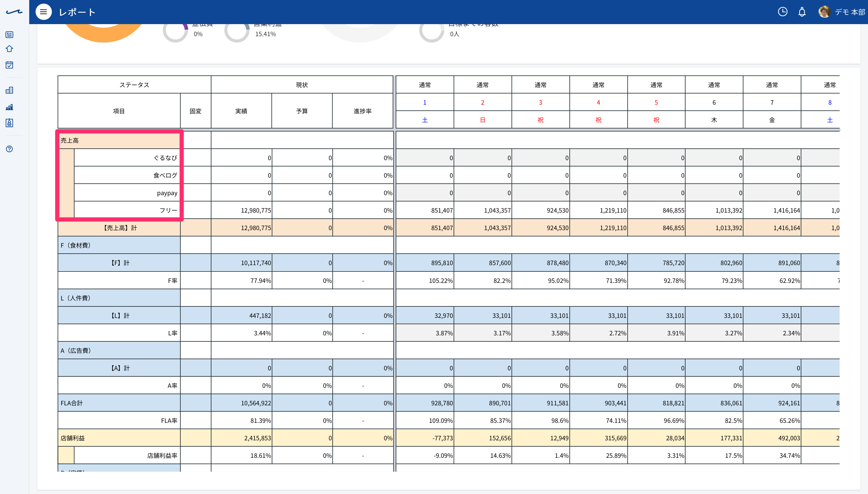Click the 予算 header cell

(302, 111)
